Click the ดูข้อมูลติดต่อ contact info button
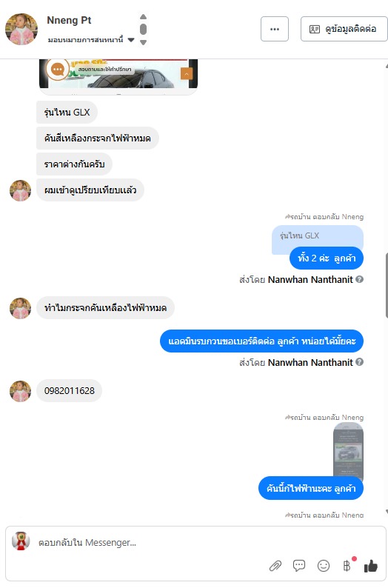The image size is (388, 588). click(x=344, y=29)
